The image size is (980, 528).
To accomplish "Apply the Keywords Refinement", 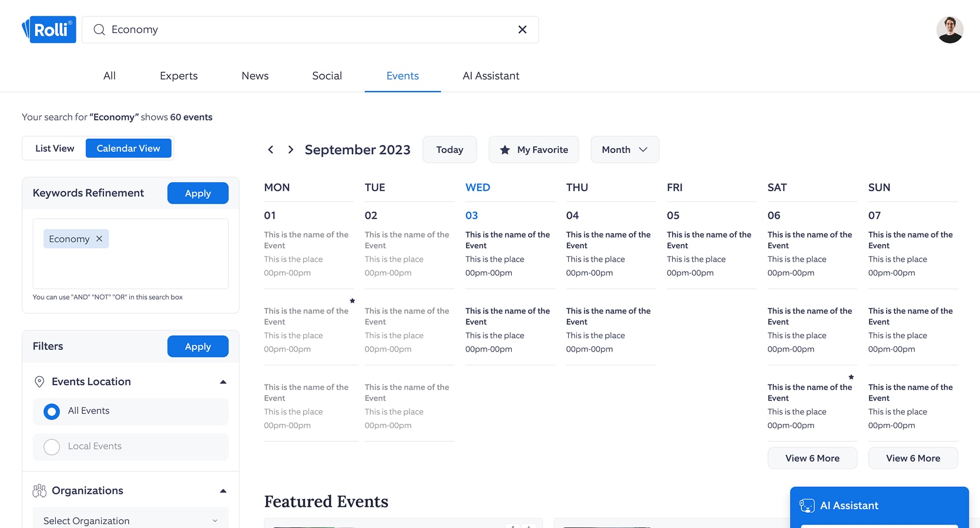I will tap(198, 193).
